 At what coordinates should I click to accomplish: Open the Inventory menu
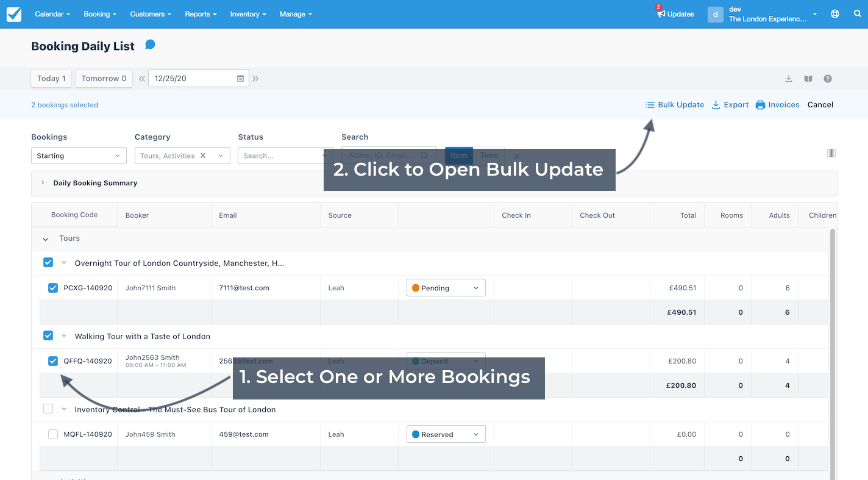[248, 14]
